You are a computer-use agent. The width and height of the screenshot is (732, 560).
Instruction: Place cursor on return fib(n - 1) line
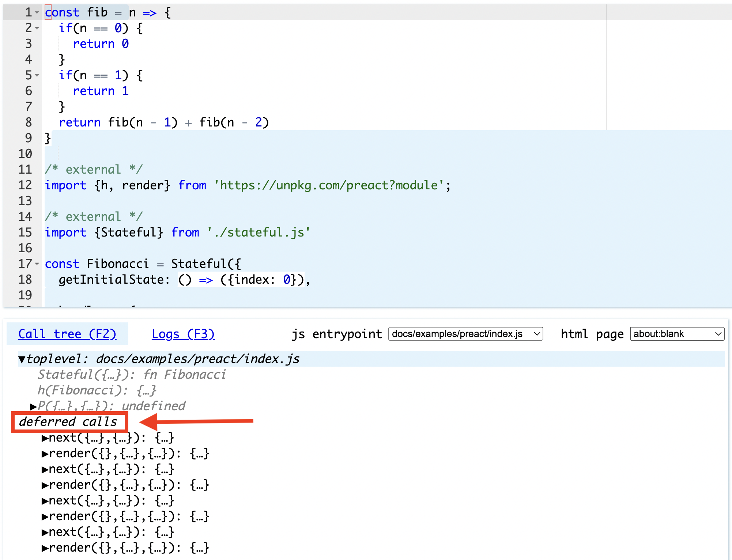pos(164,122)
